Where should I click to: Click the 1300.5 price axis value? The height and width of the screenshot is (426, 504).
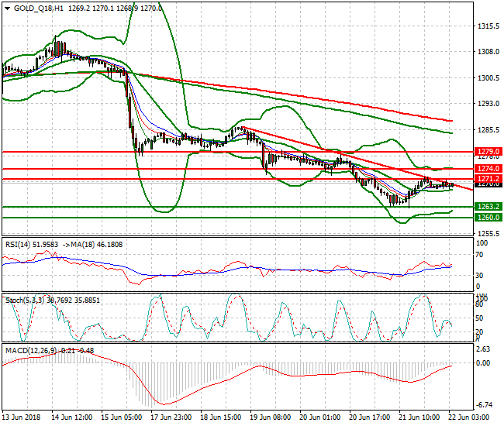(x=487, y=78)
